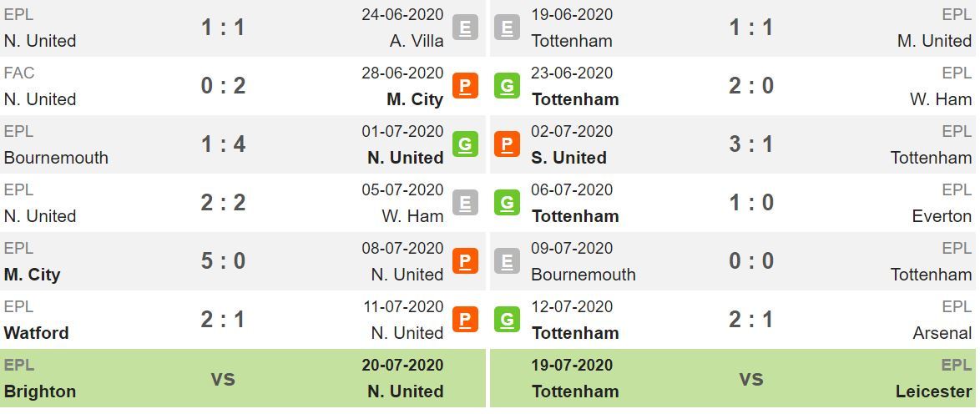Viewport: 980px width, 414px height.
Task: Click the gray E badge for the N. United vs A. Villa draw
Action: click(466, 28)
